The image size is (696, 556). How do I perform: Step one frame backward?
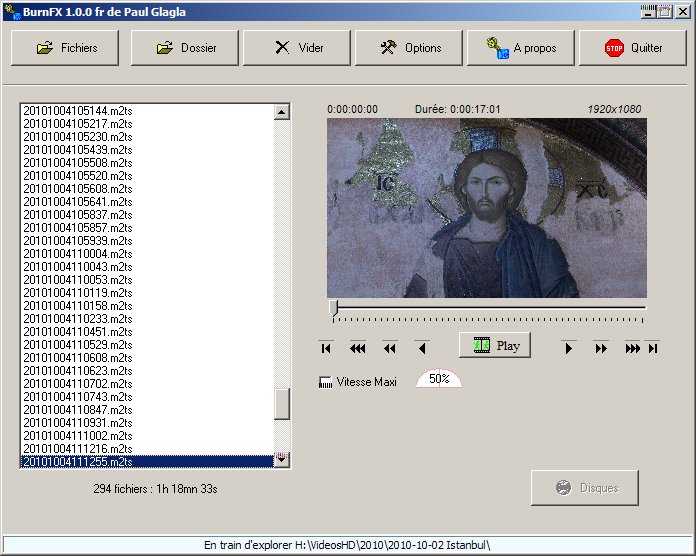click(x=422, y=348)
